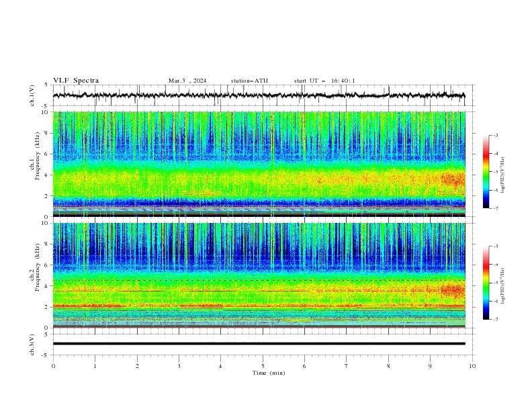The width and height of the screenshot is (532, 411).
Task: Click time axis tick label "10"
Action: coord(472,366)
